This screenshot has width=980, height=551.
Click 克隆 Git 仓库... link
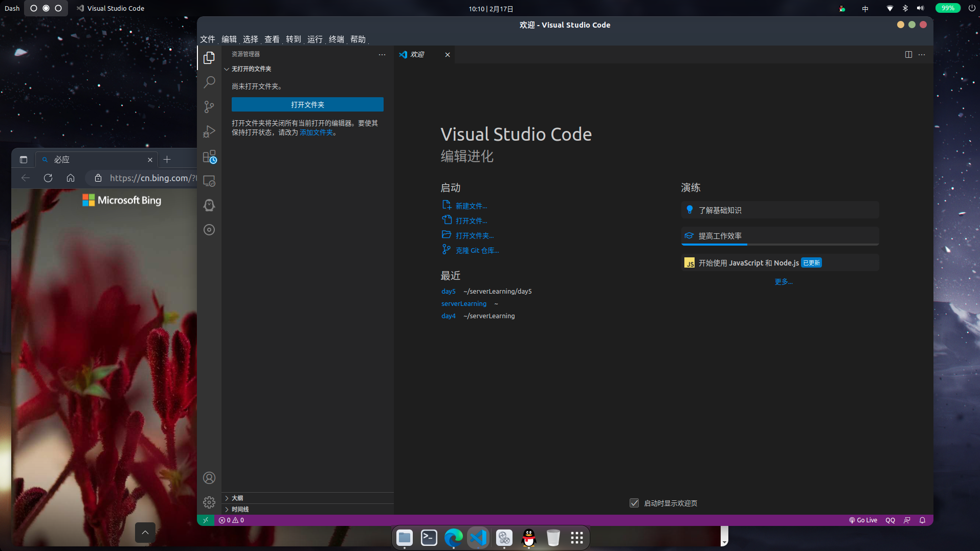(x=471, y=250)
